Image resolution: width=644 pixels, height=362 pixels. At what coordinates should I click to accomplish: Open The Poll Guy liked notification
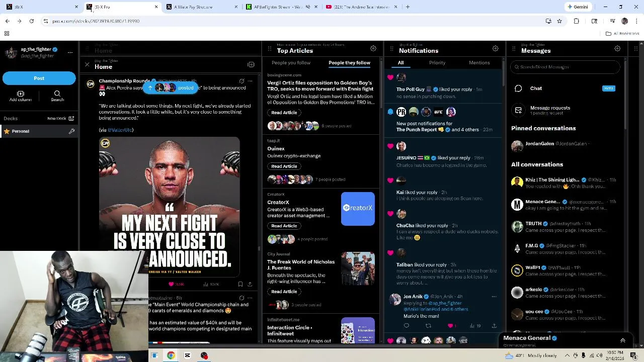tap(443, 86)
